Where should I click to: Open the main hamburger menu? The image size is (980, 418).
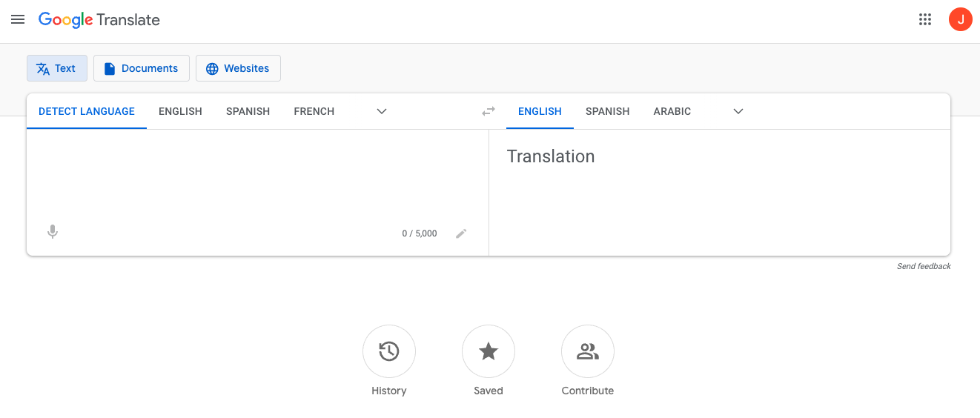pyautogui.click(x=18, y=20)
